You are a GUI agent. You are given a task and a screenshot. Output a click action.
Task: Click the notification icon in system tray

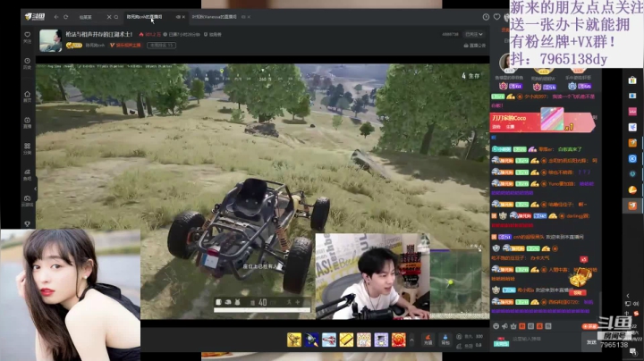[x=634, y=351]
